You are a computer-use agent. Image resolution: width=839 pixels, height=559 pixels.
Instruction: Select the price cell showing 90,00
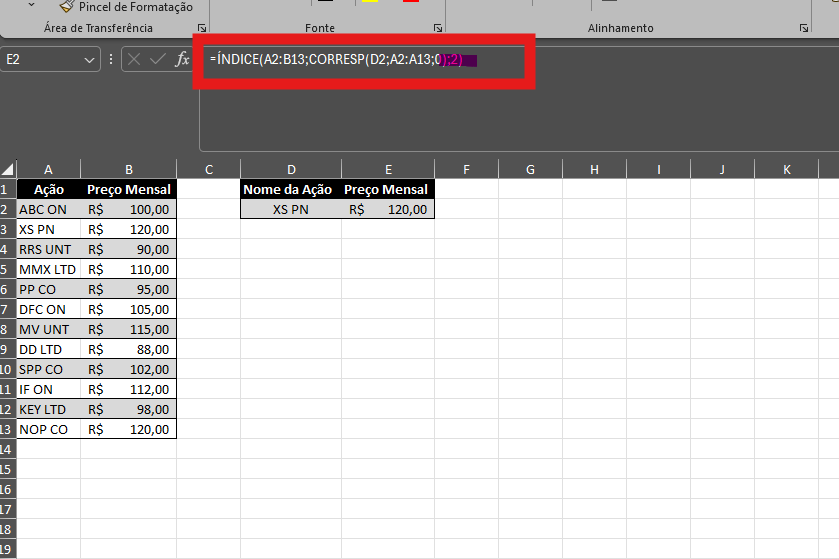(128, 249)
